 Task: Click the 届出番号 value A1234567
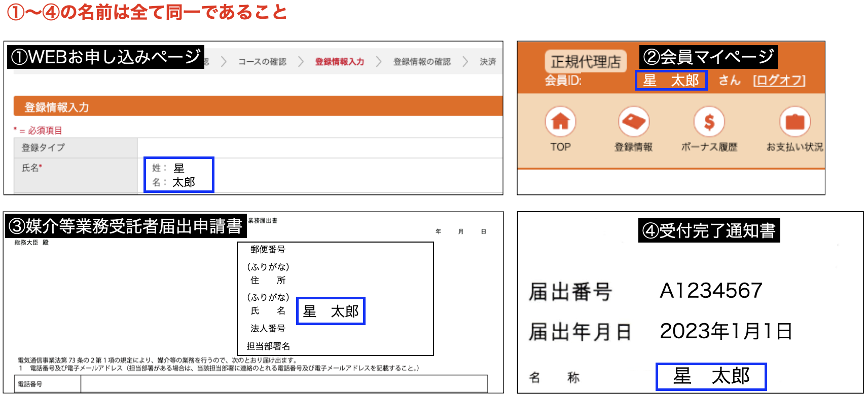click(x=711, y=291)
